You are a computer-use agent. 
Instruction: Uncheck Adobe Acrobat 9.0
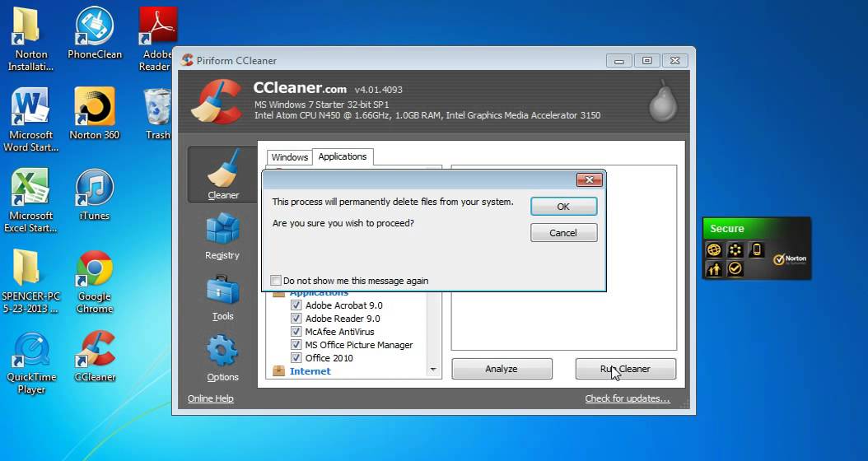pyautogui.click(x=296, y=305)
